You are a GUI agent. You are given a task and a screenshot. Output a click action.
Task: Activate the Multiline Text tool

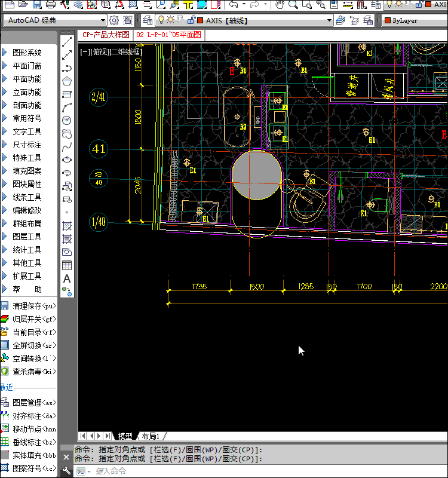tap(67, 278)
